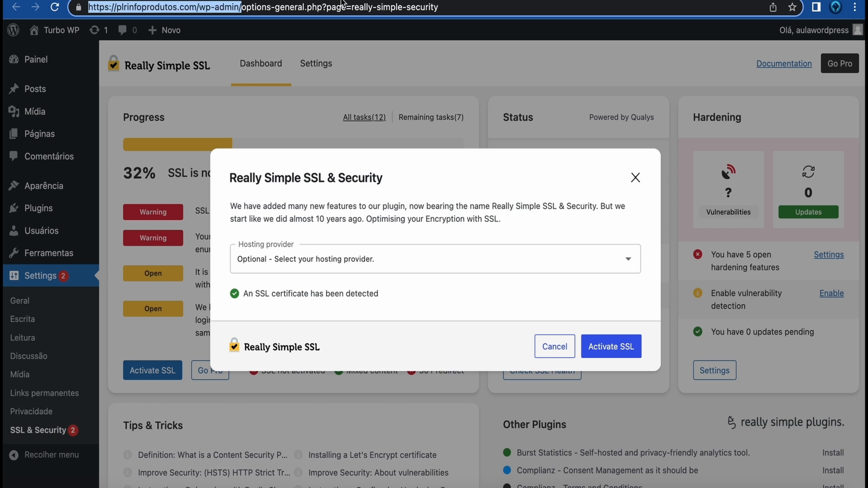Install Complianz Consent Management plugin
868x488 pixels.
pos(833,470)
